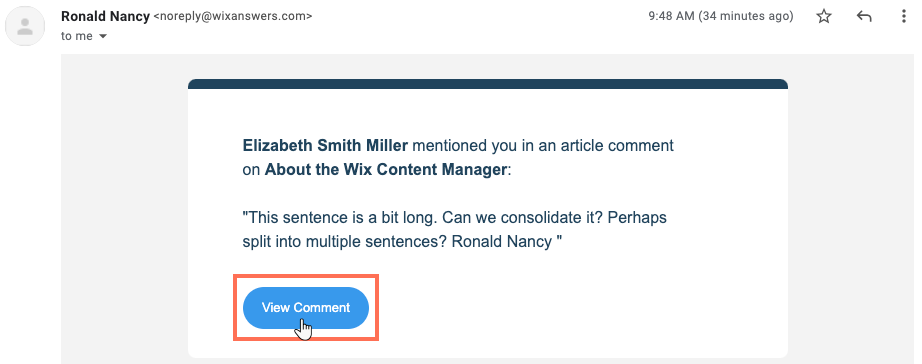This screenshot has width=922, height=364.
Task: Click 'About the Wix Content Manager' title
Action: [386, 170]
